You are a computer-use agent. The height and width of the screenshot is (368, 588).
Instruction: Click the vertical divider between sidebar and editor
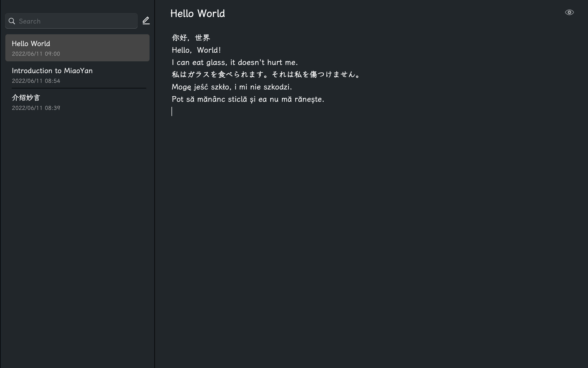click(154, 184)
